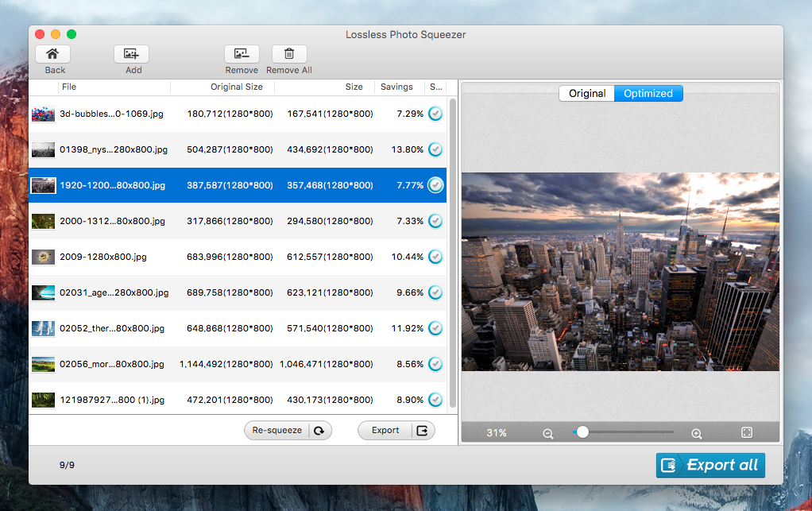Image resolution: width=812 pixels, height=511 pixels.
Task: Click the zoom slider handle
Action: pyautogui.click(x=582, y=432)
